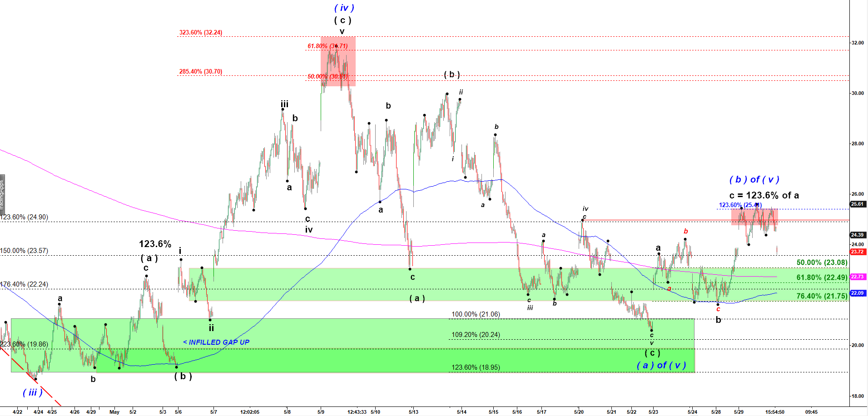Select the "123.60% (24.90)" extension label
Image resolution: width=868 pixels, height=416 pixels.
click(x=24, y=217)
